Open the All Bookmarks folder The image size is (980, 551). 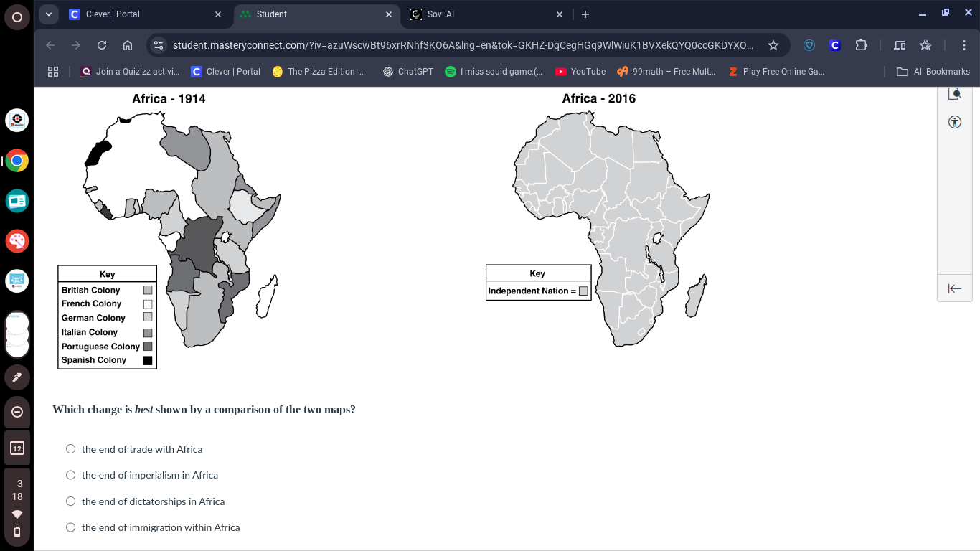pyautogui.click(x=933, y=72)
